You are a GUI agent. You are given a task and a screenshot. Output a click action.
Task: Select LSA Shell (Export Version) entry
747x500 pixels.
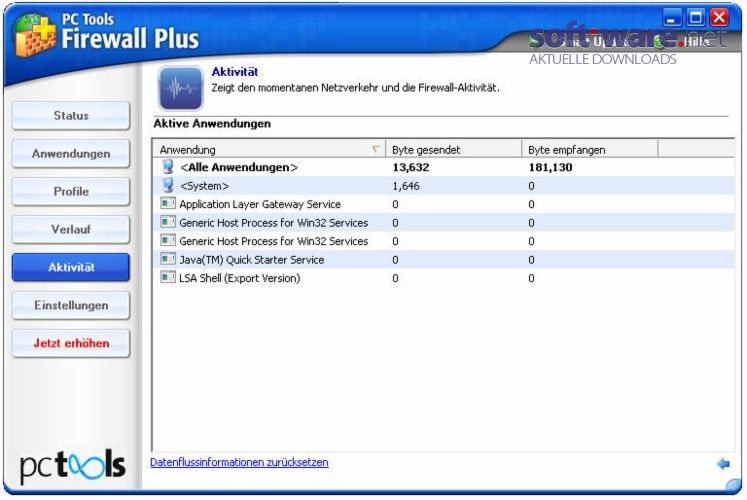[443, 278]
